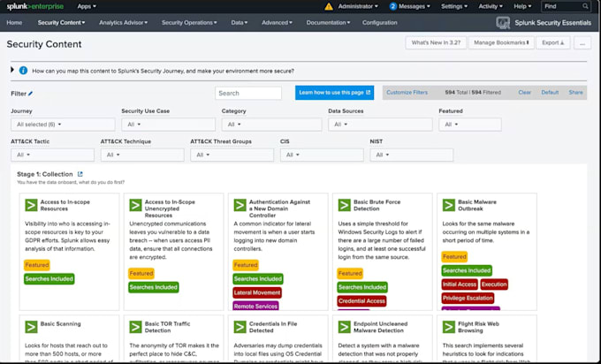601x364 pixels.
Task: Click the green icon on Basic Malware Outbreak
Action: (x=448, y=205)
